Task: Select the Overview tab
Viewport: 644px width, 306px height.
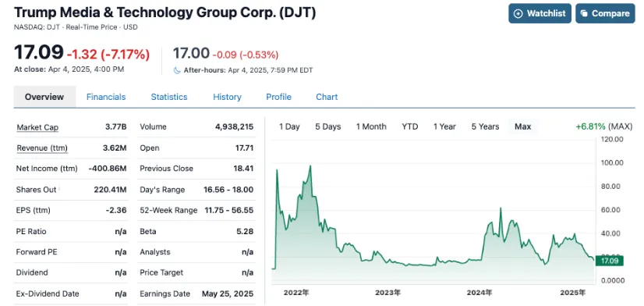Action: (44, 97)
